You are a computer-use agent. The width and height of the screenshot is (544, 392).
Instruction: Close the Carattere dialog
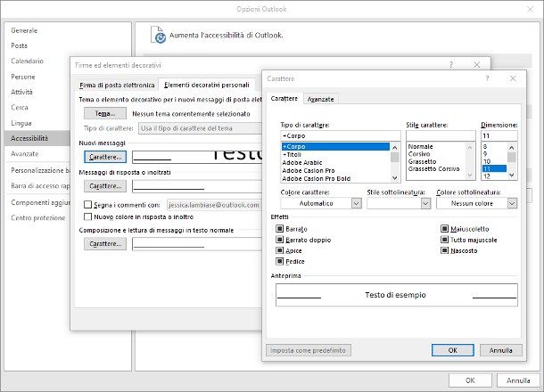click(x=513, y=78)
